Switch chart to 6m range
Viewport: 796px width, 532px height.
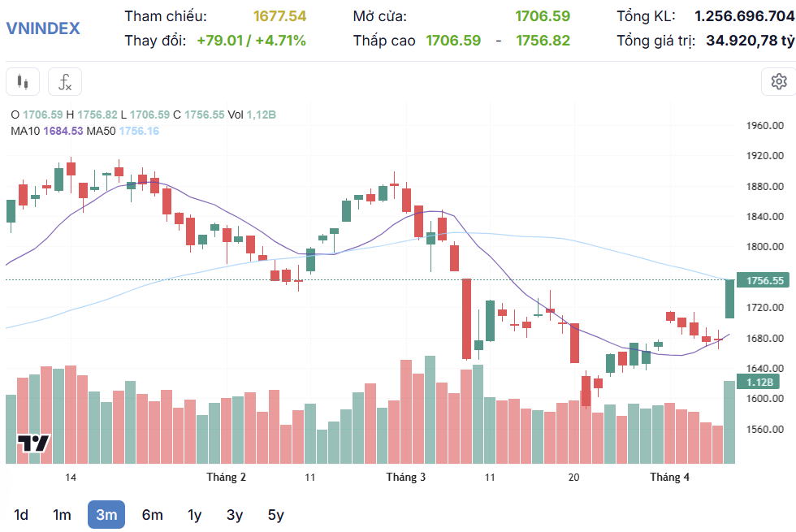pos(152,515)
